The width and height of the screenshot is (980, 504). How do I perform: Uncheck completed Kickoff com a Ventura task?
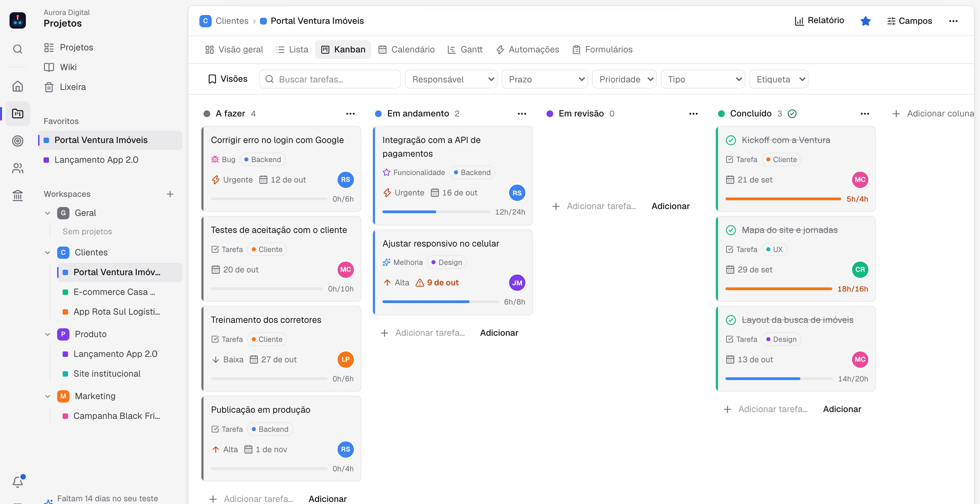[x=731, y=140]
